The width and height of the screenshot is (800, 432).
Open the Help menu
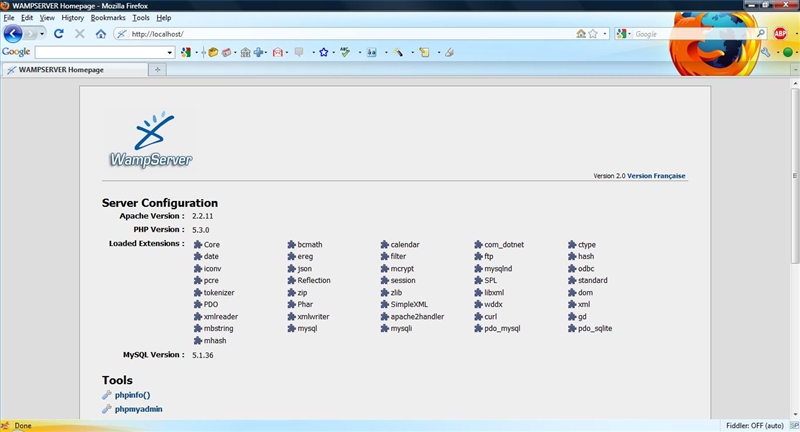(163, 17)
